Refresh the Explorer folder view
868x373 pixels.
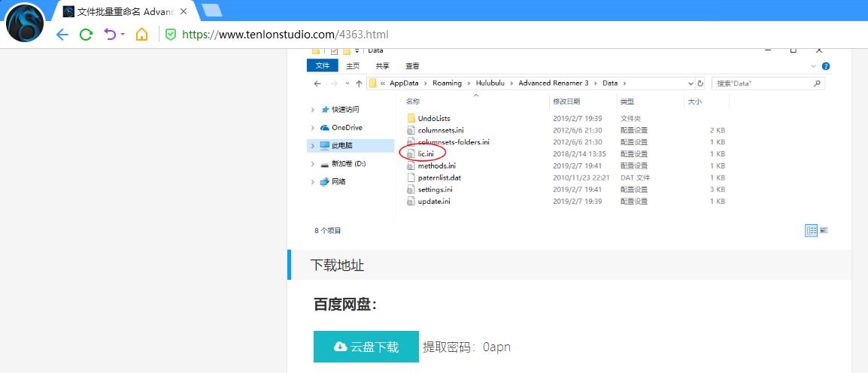(x=700, y=83)
